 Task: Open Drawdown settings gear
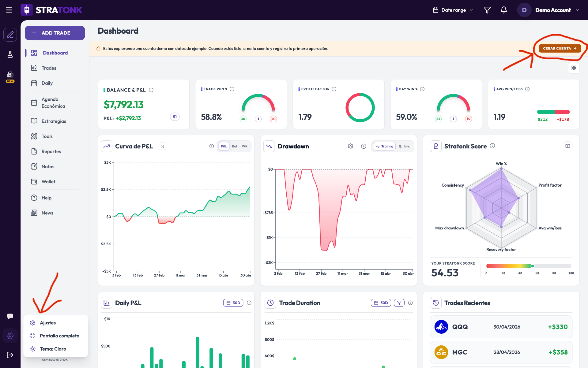click(350, 146)
